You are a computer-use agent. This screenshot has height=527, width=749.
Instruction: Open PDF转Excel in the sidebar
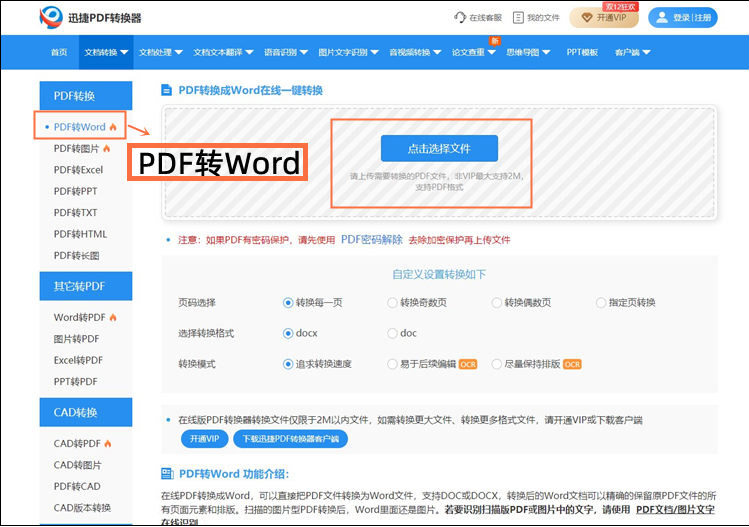pyautogui.click(x=78, y=170)
